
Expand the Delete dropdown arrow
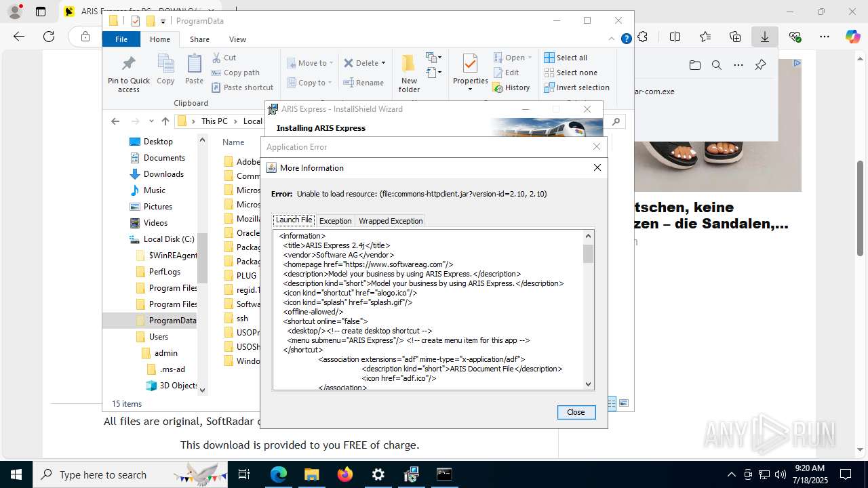pos(383,63)
